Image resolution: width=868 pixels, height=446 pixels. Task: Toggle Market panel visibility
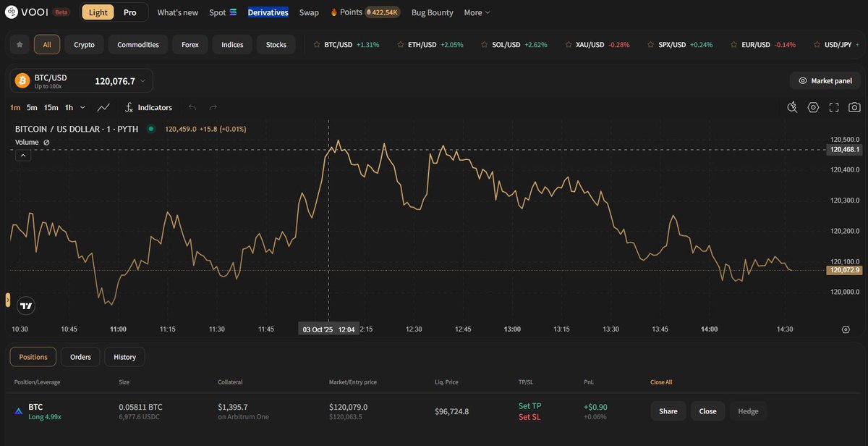pos(825,81)
